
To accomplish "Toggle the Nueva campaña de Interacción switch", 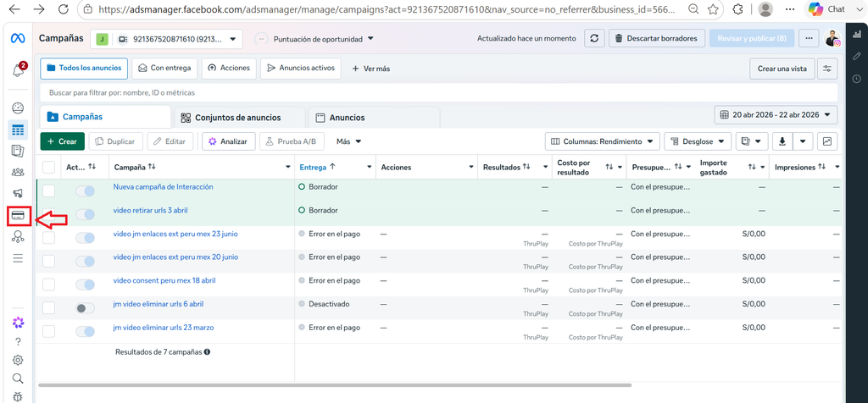I will pyautogui.click(x=86, y=190).
